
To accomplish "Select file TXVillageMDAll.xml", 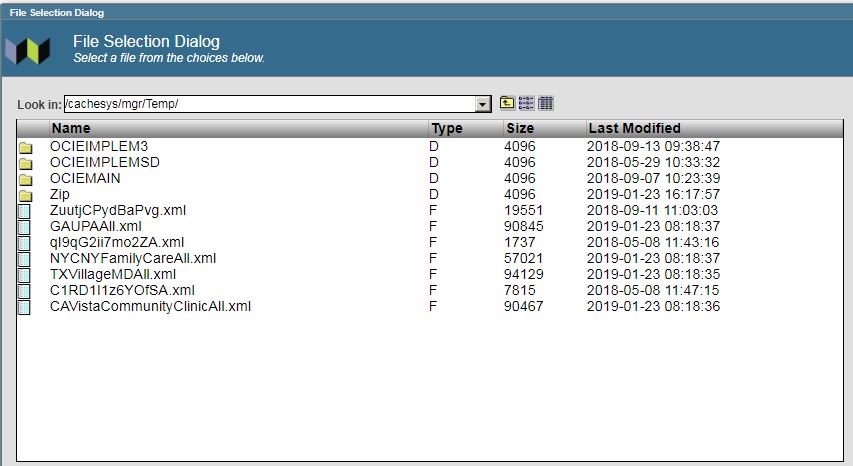I will click(113, 275).
